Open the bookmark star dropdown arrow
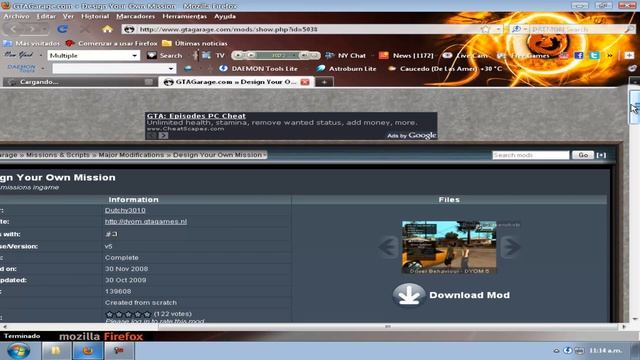 tap(498, 29)
